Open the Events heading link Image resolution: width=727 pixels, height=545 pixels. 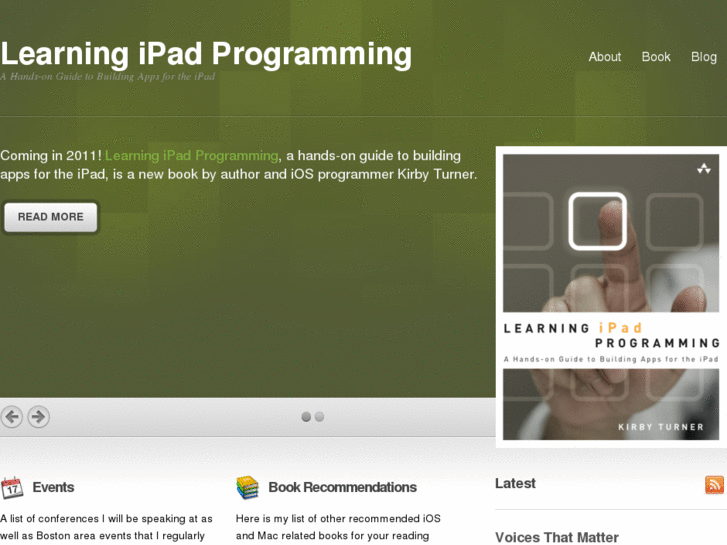[x=53, y=487]
